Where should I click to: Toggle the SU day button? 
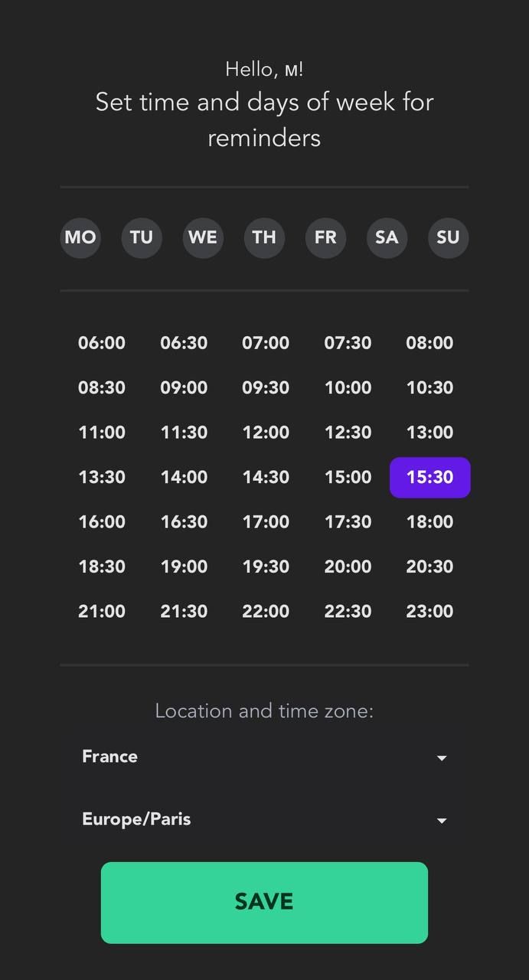coord(448,238)
